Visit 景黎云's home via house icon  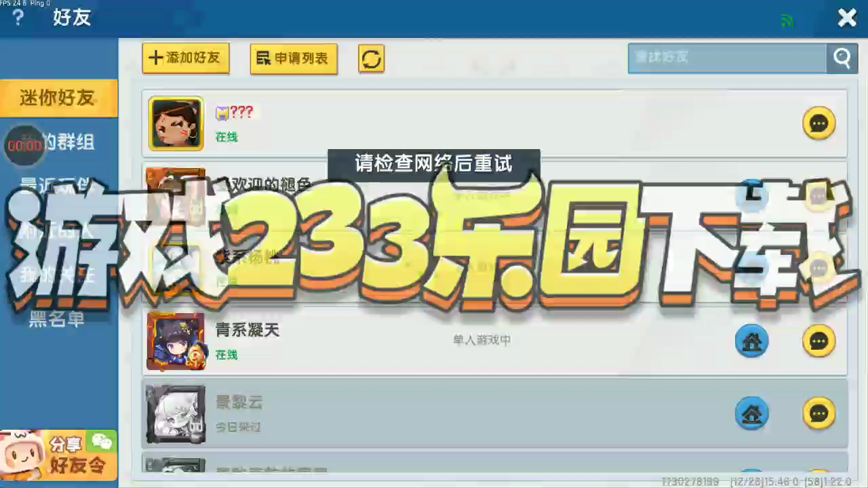[751, 413]
